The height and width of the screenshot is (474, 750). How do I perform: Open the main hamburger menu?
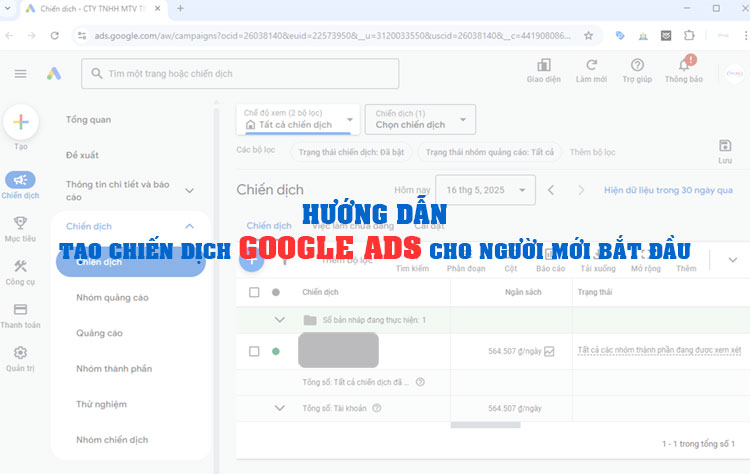20,73
